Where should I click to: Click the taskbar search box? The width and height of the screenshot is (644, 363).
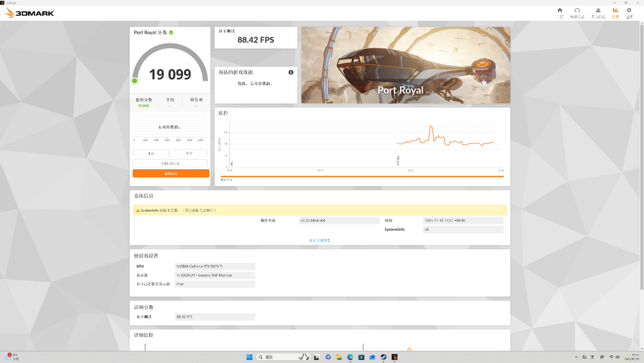click(x=283, y=357)
